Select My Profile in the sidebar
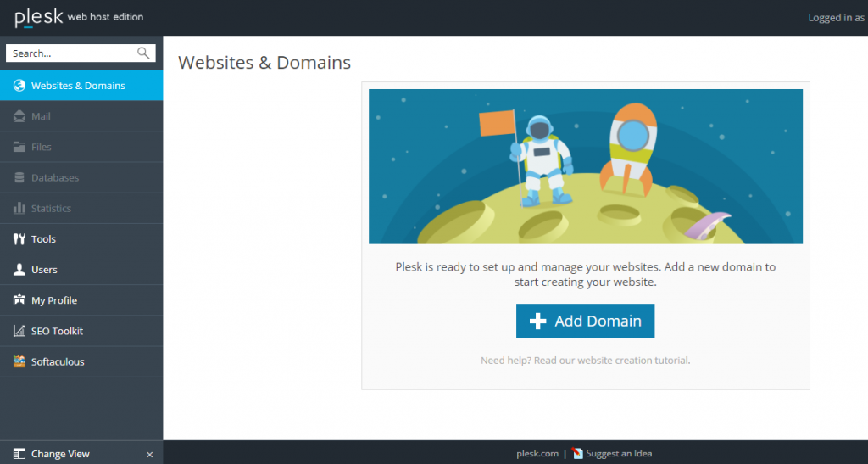868x464 pixels. (x=53, y=300)
